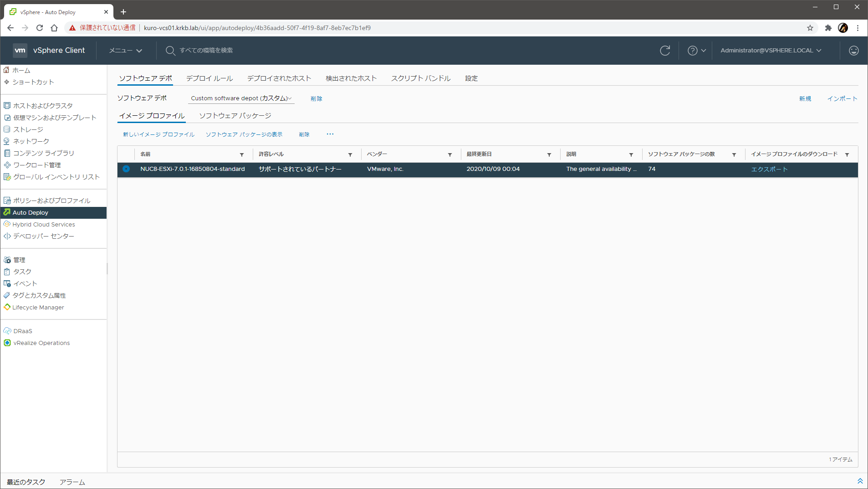868x489 pixels.
Task: Click the Export link for the image profile
Action: 769,169
